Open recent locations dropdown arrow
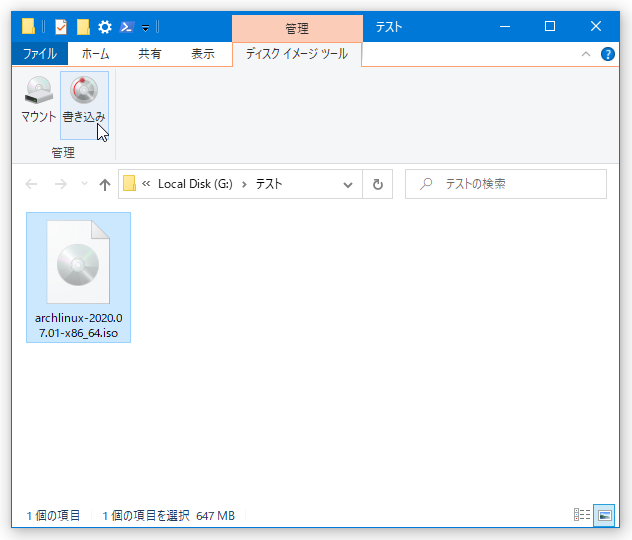Image resolution: width=632 pixels, height=540 pixels. 84,184
